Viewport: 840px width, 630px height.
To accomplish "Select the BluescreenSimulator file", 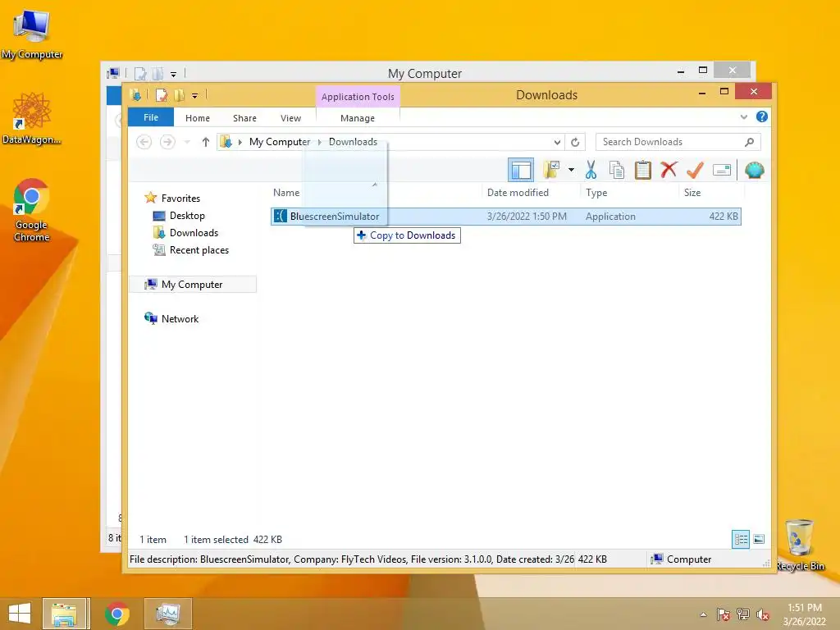I will (x=505, y=217).
